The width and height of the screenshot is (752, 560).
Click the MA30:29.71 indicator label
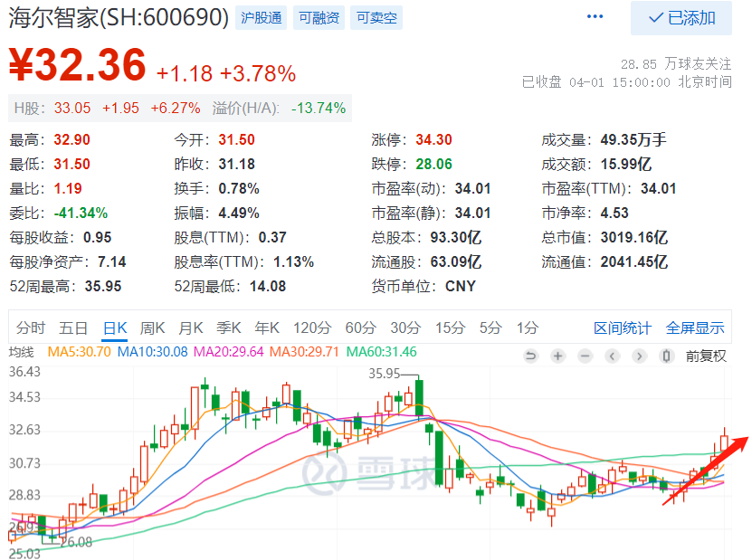pos(305,352)
